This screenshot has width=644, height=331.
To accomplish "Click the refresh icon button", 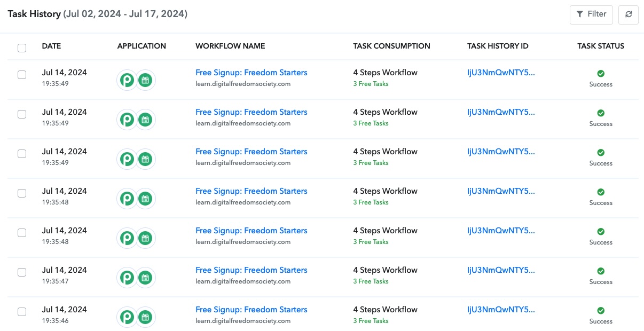I will click(x=629, y=14).
